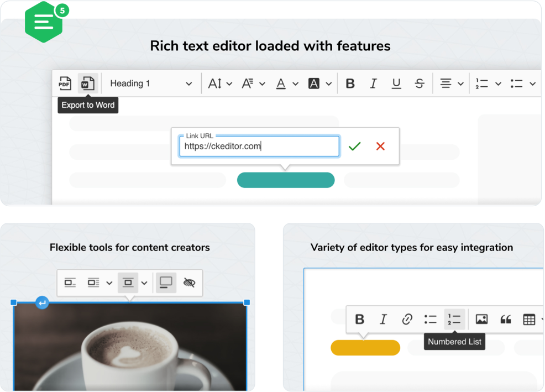Toggle bold formatting in top toolbar
545x392 pixels.
(350, 83)
